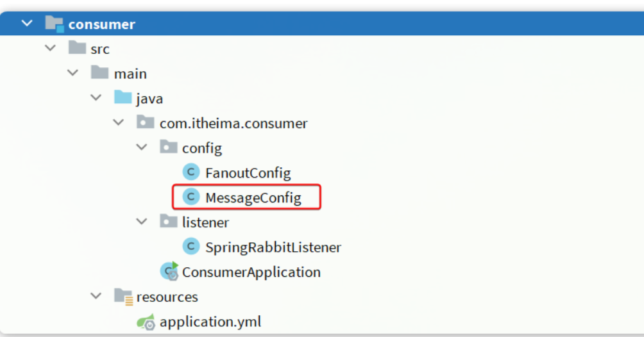The width and height of the screenshot is (644, 337).
Task: Click the SpringRabbitListener class icon
Action: tap(191, 247)
